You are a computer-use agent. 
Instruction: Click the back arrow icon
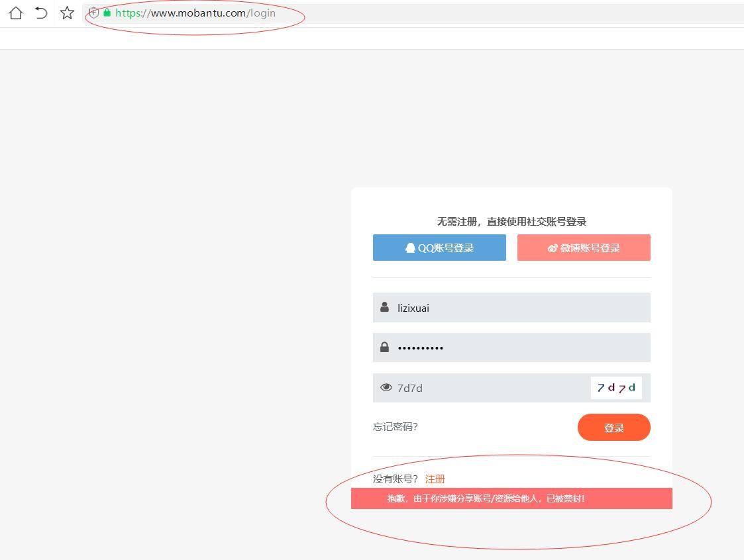coord(41,13)
